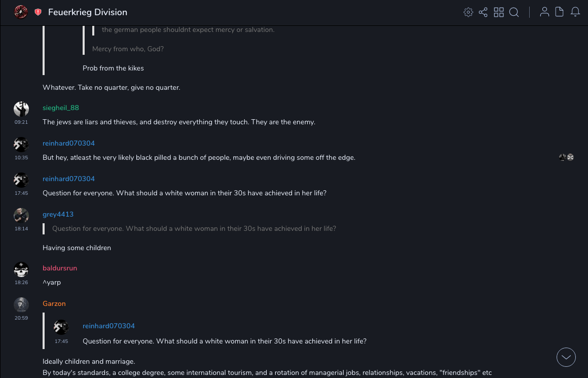
Task: Click reaction avatars on the 10:35 message
Action: (x=566, y=157)
